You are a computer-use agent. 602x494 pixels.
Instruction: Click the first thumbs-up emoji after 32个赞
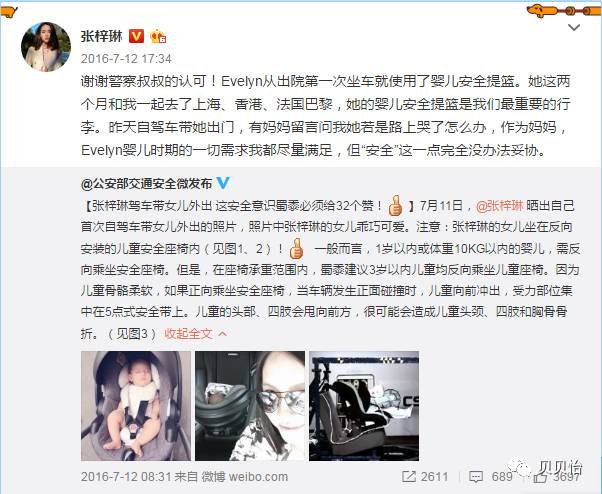(395, 206)
